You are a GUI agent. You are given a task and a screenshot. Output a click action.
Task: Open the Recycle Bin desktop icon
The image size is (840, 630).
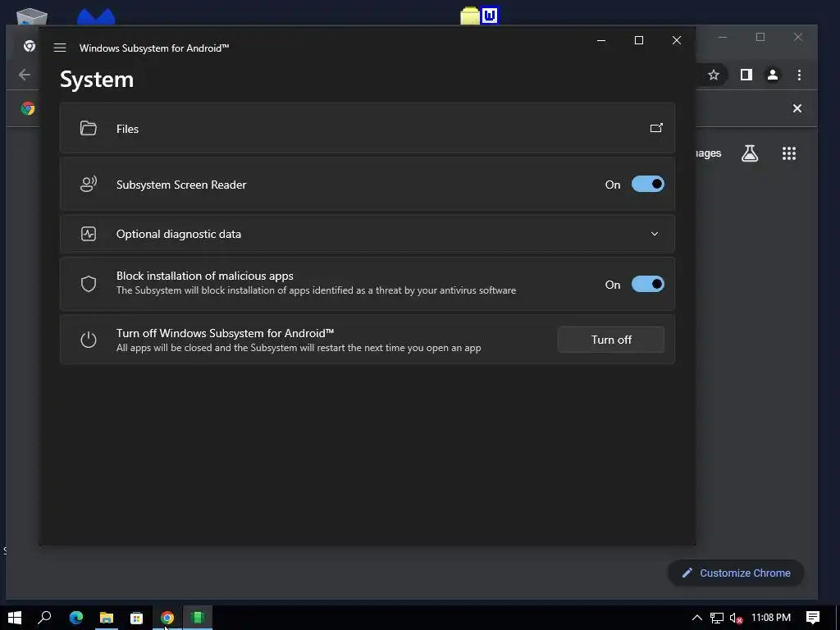32,16
